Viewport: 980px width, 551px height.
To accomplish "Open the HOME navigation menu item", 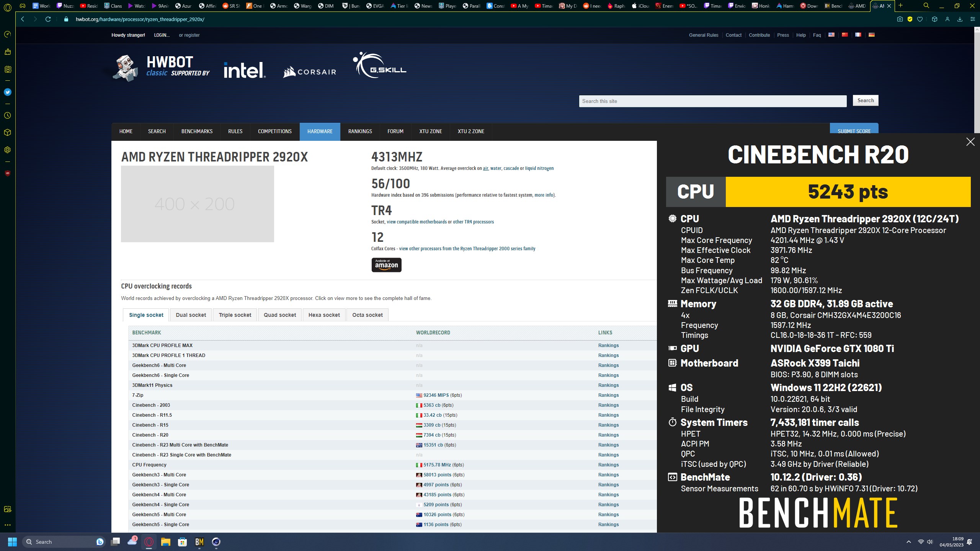I will tap(126, 131).
